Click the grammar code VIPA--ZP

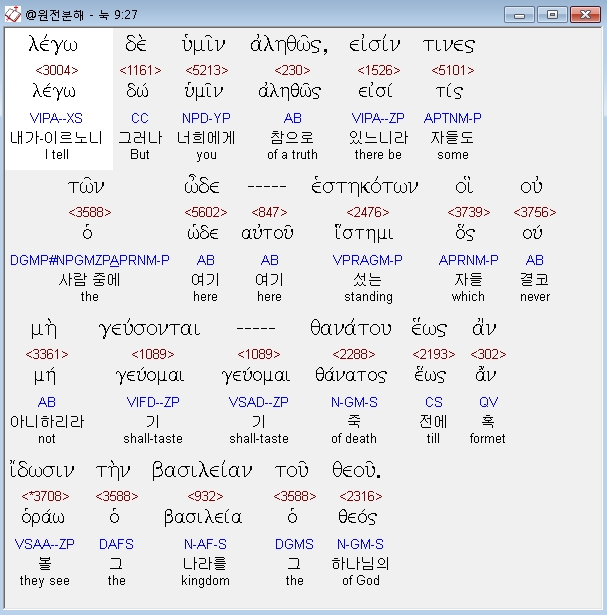tap(378, 118)
